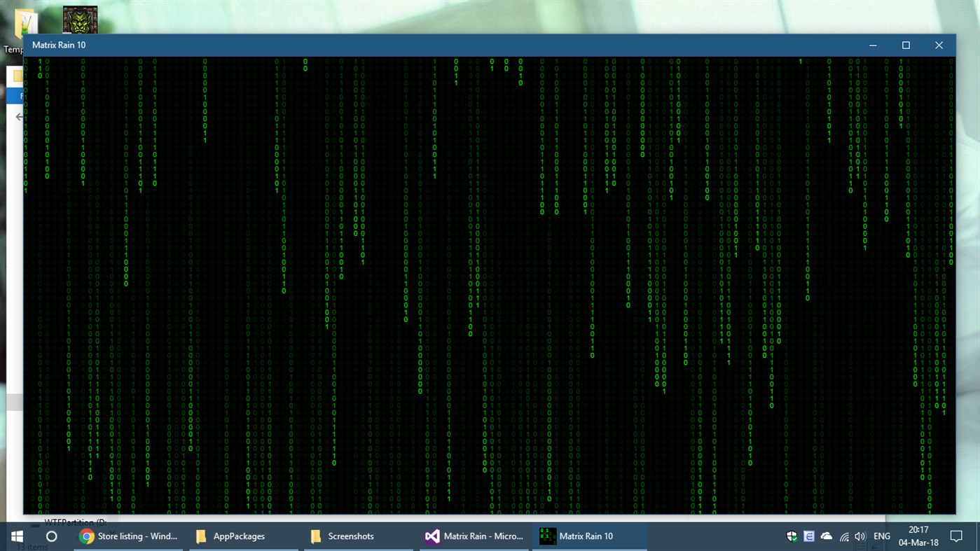Launch the Chrome Store listing window from taskbar
Image resolution: width=980 pixels, height=551 pixels.
pos(126,536)
